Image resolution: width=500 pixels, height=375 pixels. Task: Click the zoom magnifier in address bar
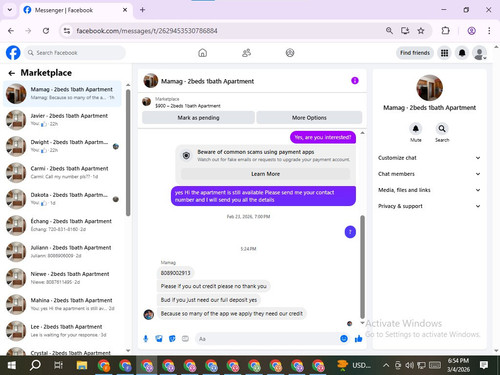coord(389,31)
